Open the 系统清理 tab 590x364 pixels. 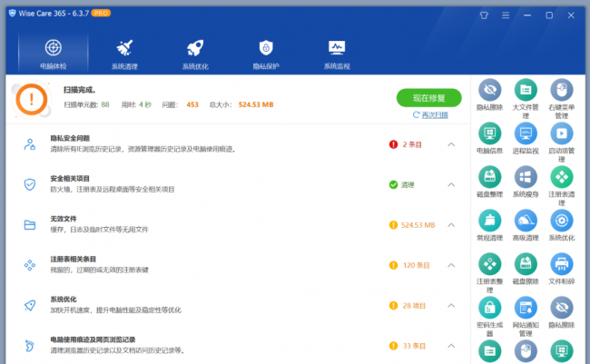click(x=124, y=54)
